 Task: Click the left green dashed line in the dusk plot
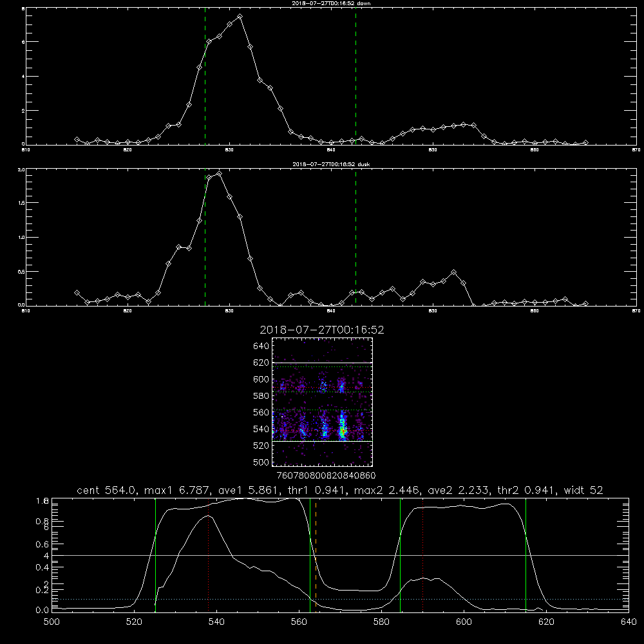[205, 238]
